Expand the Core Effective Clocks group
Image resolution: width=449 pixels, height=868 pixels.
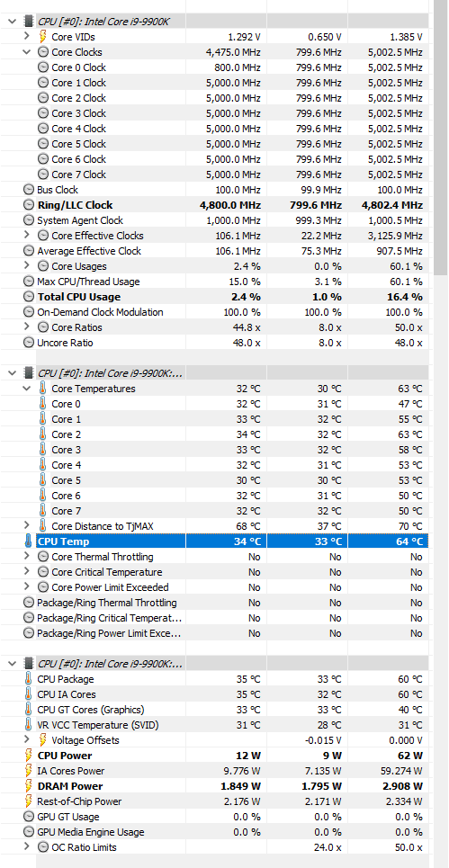tap(27, 236)
